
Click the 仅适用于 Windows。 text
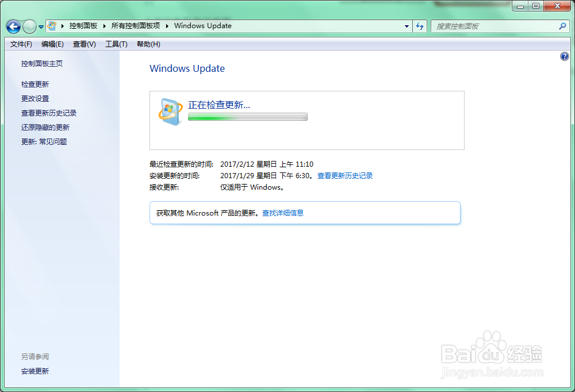click(252, 187)
